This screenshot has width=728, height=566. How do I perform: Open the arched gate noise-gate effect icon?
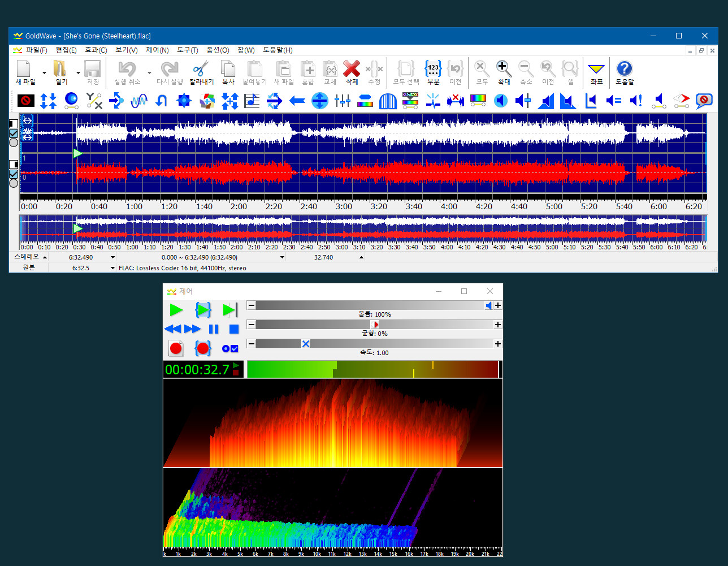[x=388, y=101]
